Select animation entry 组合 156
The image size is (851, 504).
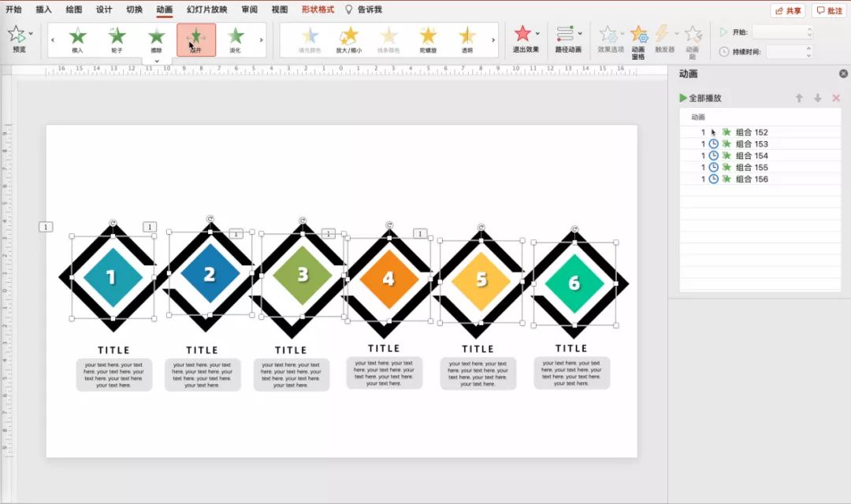[x=760, y=179]
